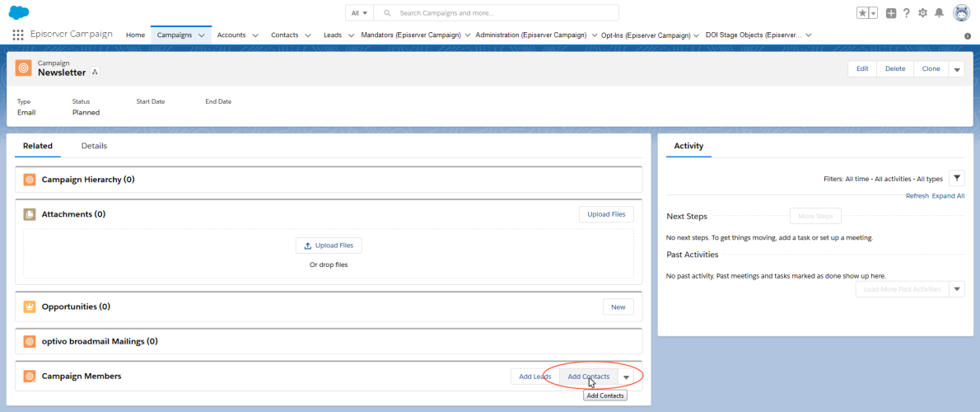Click the Add Contacts button
The image size is (980, 412).
[589, 377]
